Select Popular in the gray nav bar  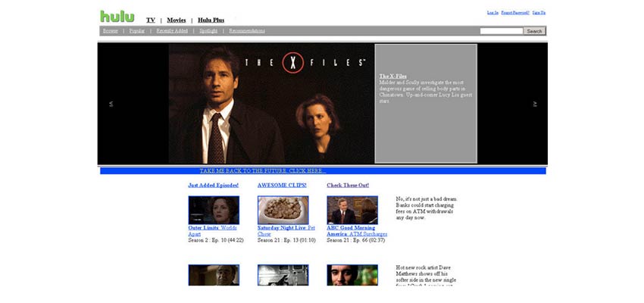coord(137,31)
